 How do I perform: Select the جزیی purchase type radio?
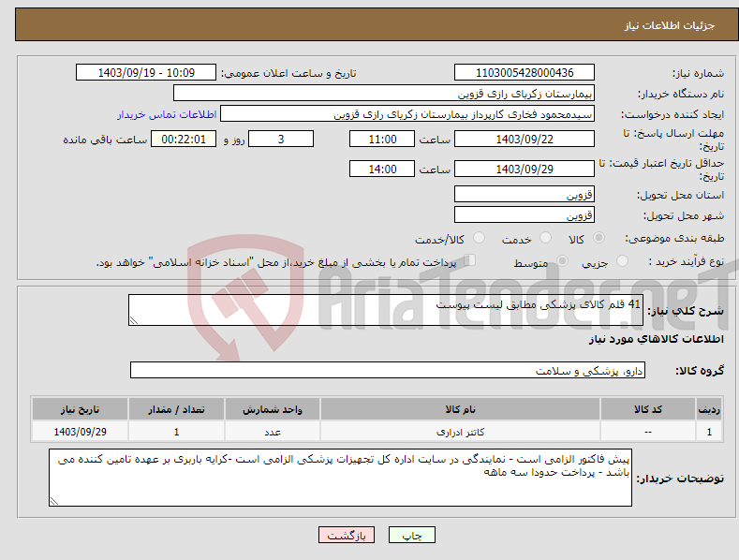622,260
